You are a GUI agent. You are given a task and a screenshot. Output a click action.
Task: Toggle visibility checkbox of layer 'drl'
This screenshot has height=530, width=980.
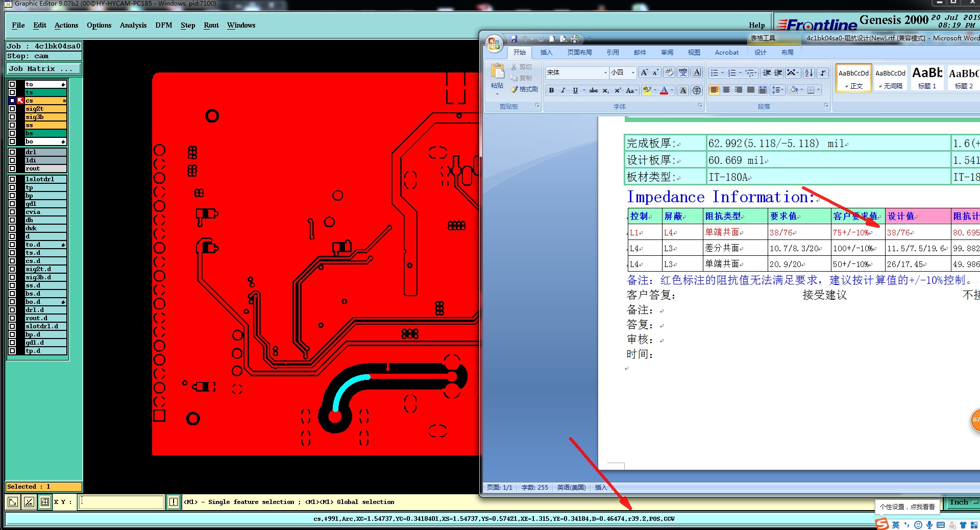[12, 152]
